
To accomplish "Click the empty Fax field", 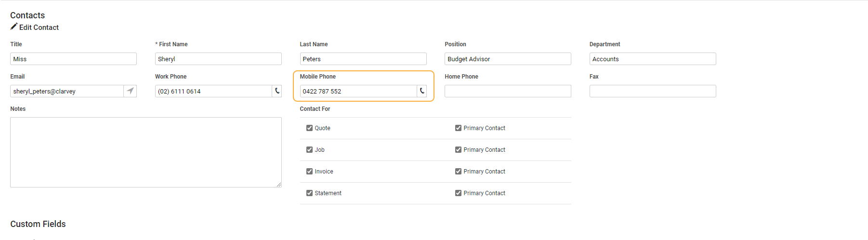I will (x=653, y=91).
